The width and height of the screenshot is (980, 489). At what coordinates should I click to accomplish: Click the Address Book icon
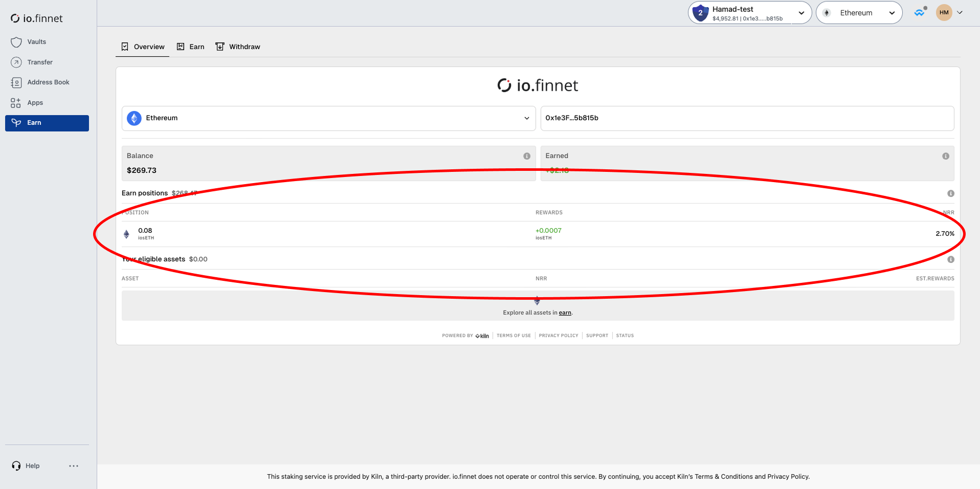(16, 82)
